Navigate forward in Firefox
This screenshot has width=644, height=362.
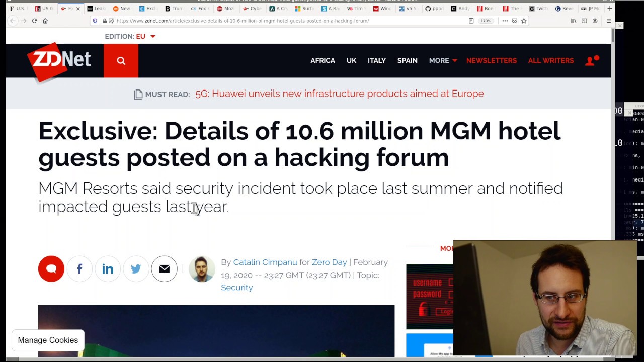click(24, 21)
